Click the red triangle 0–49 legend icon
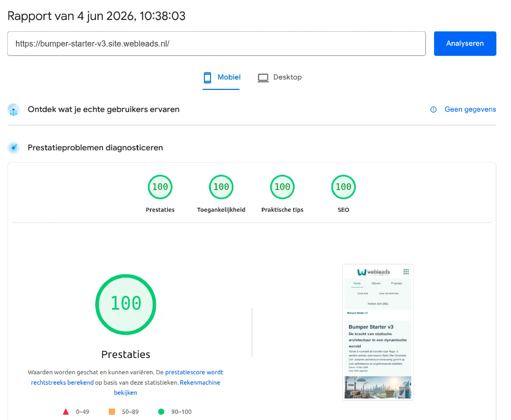This screenshot has width=511, height=420. (66, 412)
